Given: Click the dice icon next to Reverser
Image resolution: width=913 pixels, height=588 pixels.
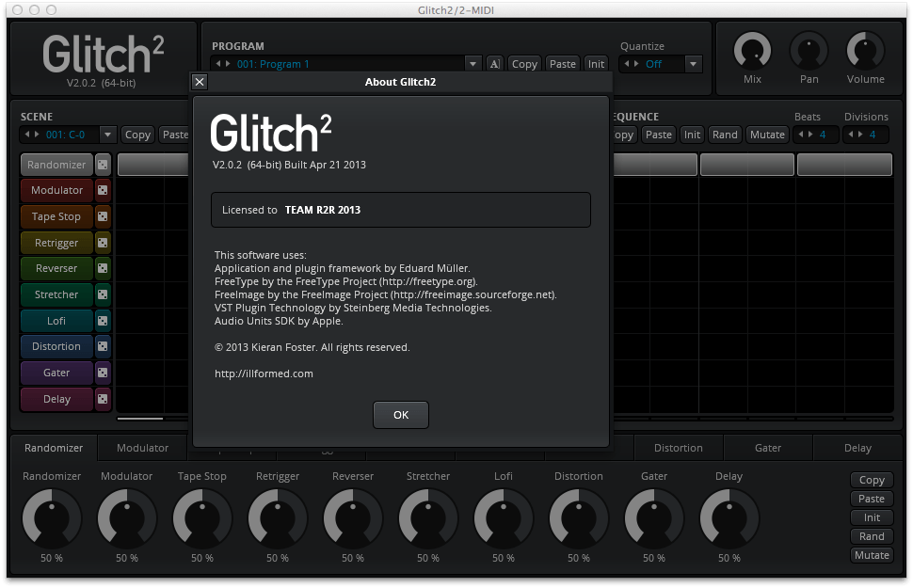Looking at the screenshot, I should pos(103,268).
